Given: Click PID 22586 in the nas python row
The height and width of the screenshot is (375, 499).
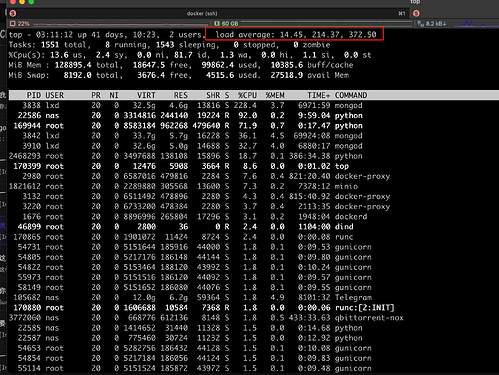Looking at the screenshot, I should [29, 115].
